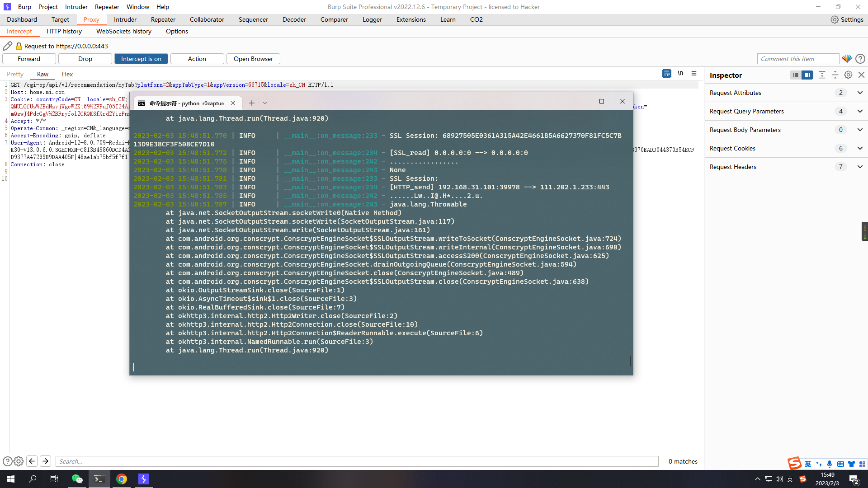Go to next search match arrow

45,461
